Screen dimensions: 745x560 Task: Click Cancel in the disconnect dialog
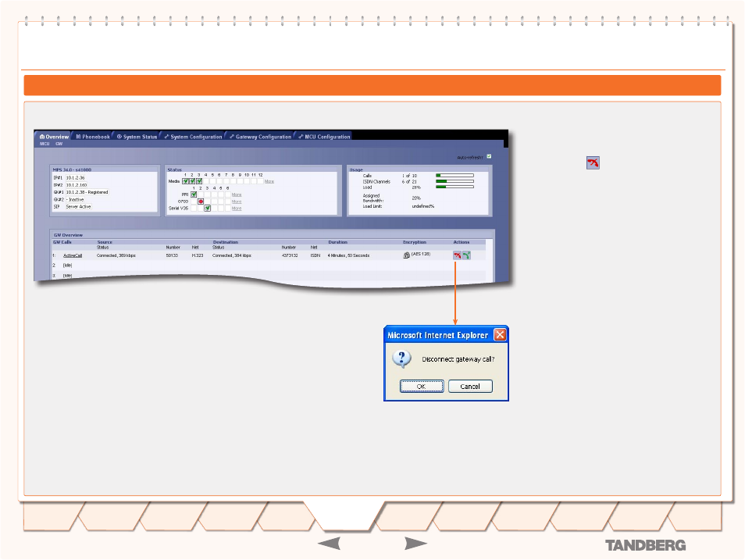point(470,386)
